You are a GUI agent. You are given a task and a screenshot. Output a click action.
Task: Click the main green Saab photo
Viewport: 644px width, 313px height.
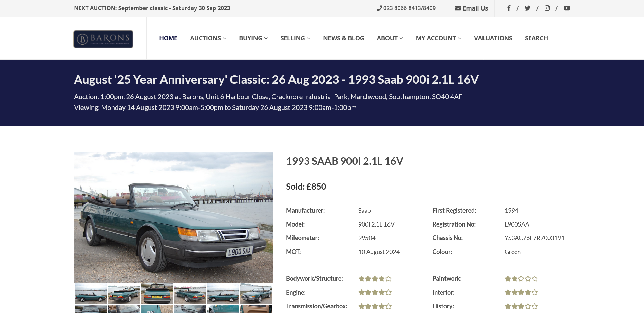tap(174, 217)
